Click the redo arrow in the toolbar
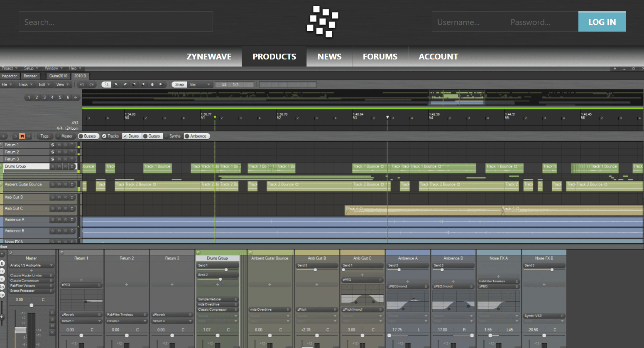 coord(91,84)
